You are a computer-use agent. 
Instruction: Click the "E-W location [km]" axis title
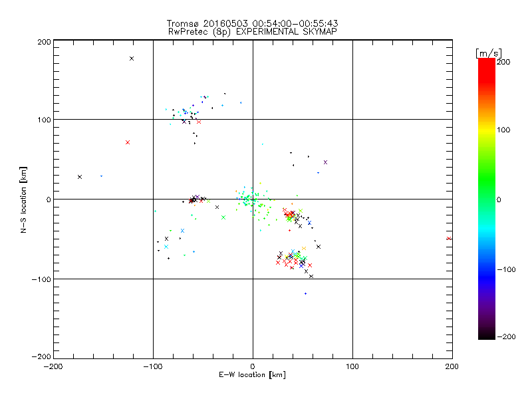[253, 375]
